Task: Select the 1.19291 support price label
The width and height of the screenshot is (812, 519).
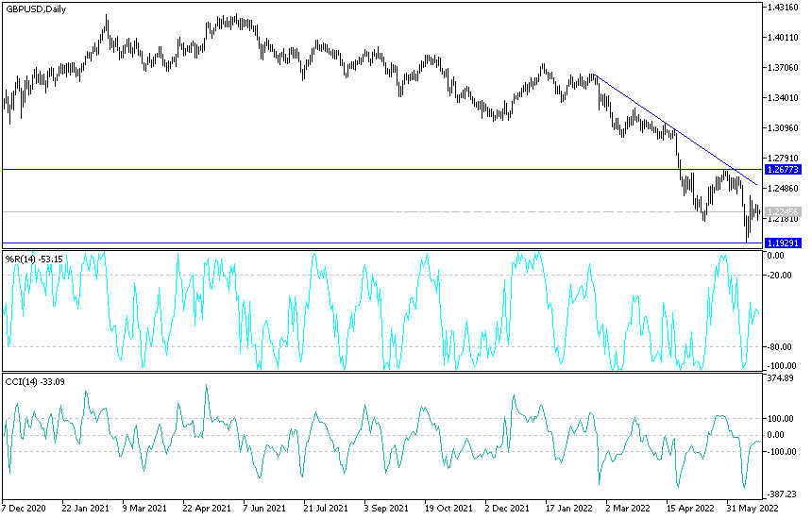Action: point(783,243)
